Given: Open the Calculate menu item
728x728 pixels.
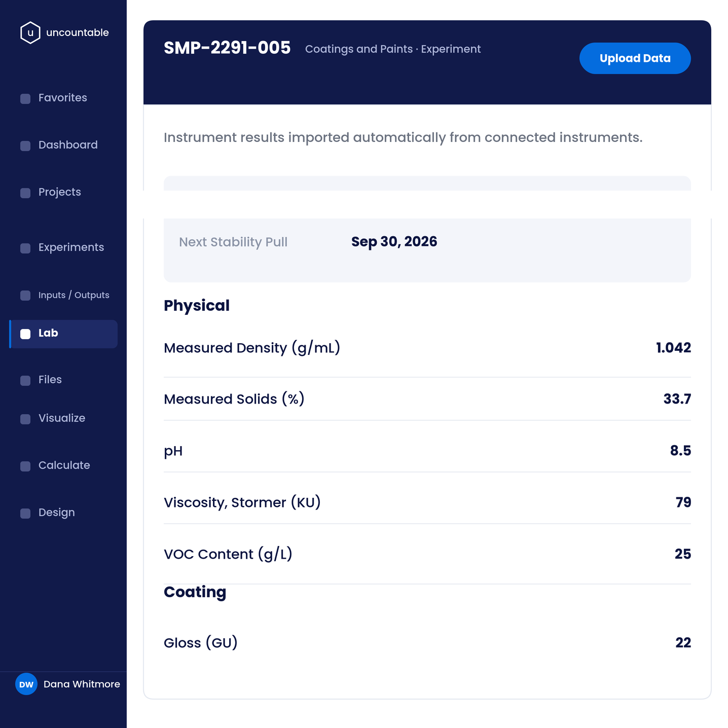Looking at the screenshot, I should click(63, 465).
